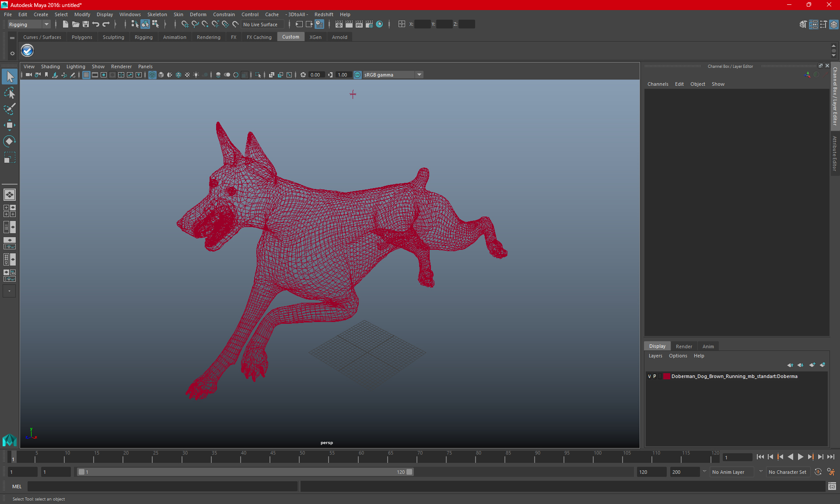Click the range slider handle at 120
This screenshot has width=840, height=504.
point(409,472)
